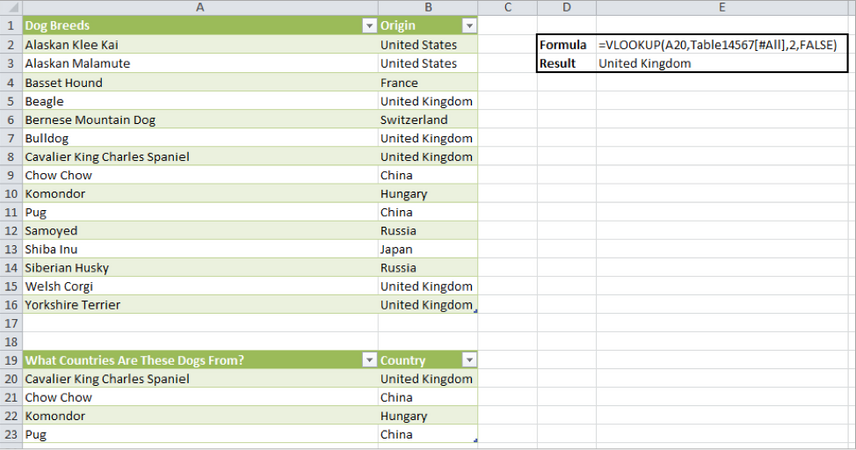Select the Bernese Mountain Dog cell

(x=200, y=120)
